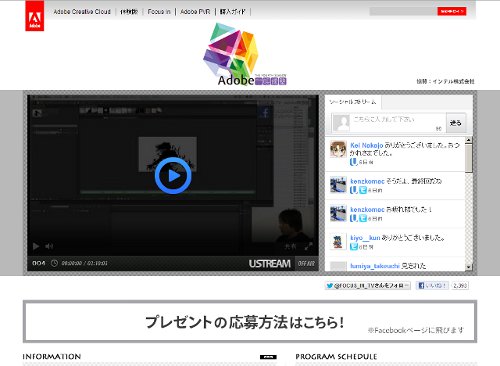Click the avatar of kiyo__kun

pyautogui.click(x=338, y=242)
